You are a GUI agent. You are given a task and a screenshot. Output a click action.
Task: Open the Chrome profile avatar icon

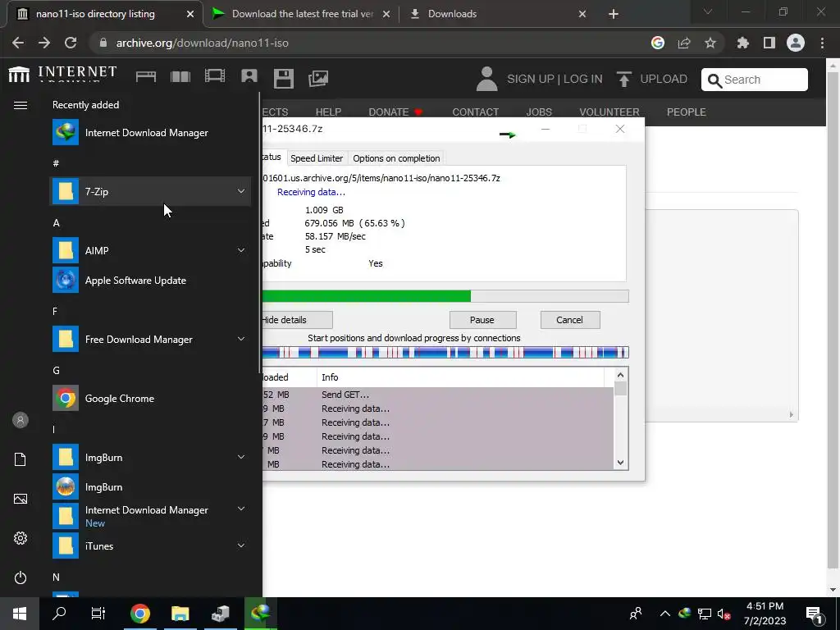[x=796, y=43]
